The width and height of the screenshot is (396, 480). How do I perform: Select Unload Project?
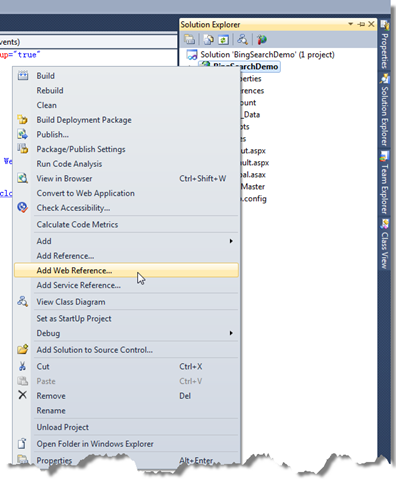[126, 427]
